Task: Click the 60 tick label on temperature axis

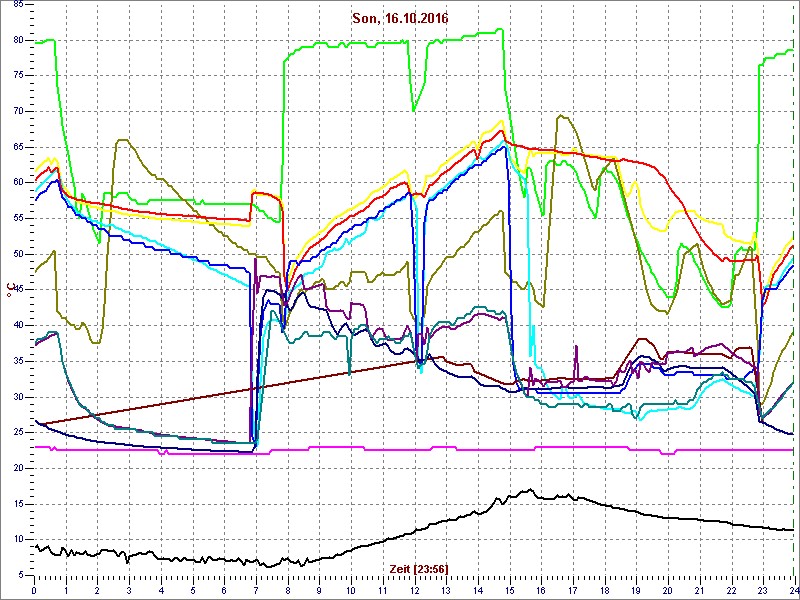Action: point(17,183)
